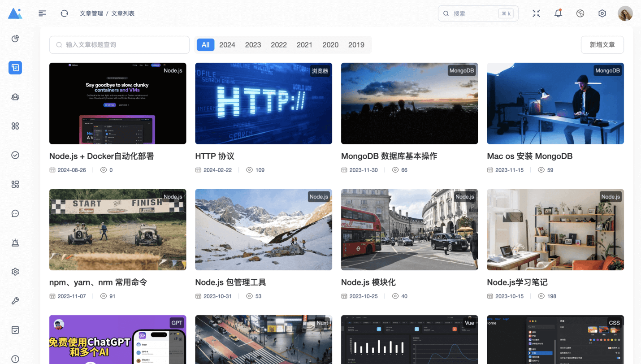Click the globe language icon

click(580, 13)
